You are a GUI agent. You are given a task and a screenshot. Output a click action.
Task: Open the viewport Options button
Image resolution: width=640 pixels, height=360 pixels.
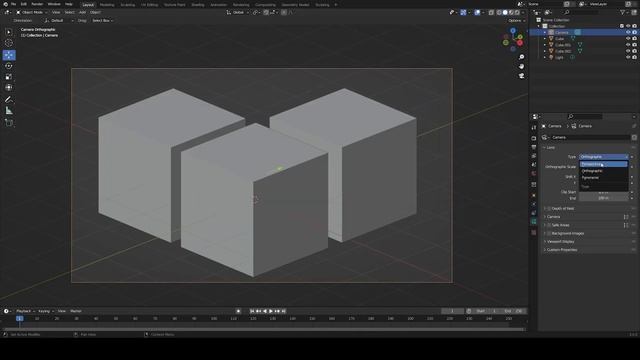pos(516,20)
